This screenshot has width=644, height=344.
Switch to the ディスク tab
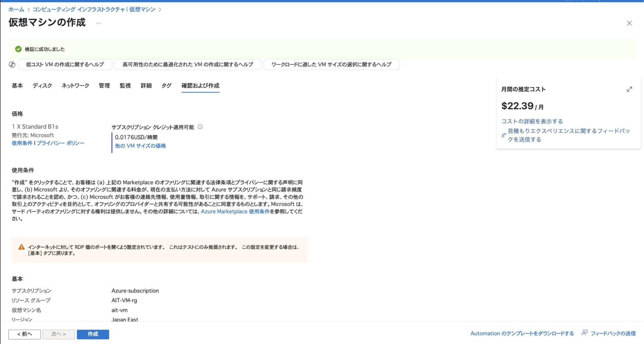click(x=42, y=85)
